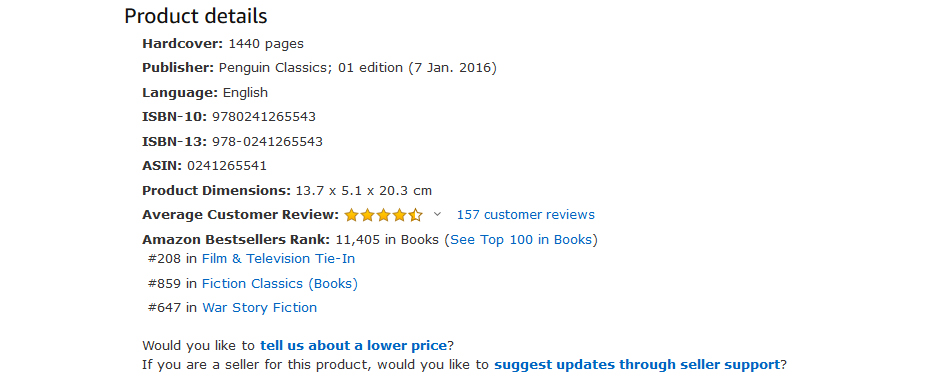Screen dimensions: 935x383
Task: Click the ASIN value 0241265541
Action: [227, 166]
